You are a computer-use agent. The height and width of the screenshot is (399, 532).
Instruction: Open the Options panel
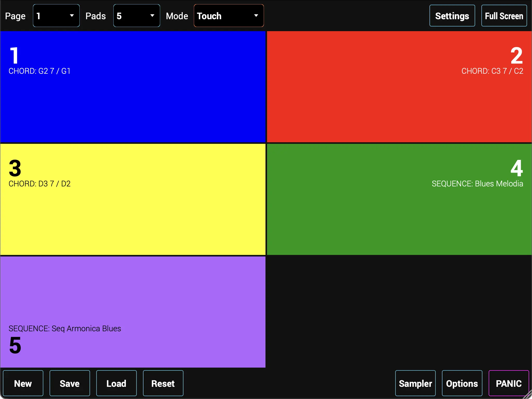pos(462,383)
